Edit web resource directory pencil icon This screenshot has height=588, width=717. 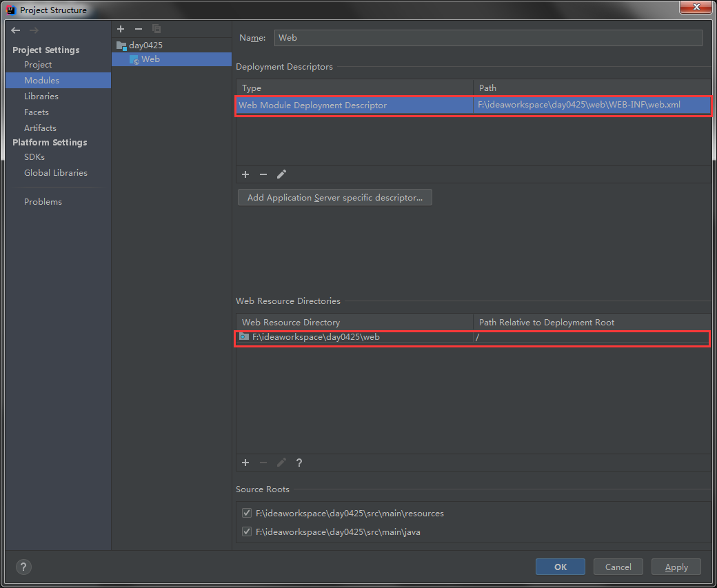coord(281,463)
